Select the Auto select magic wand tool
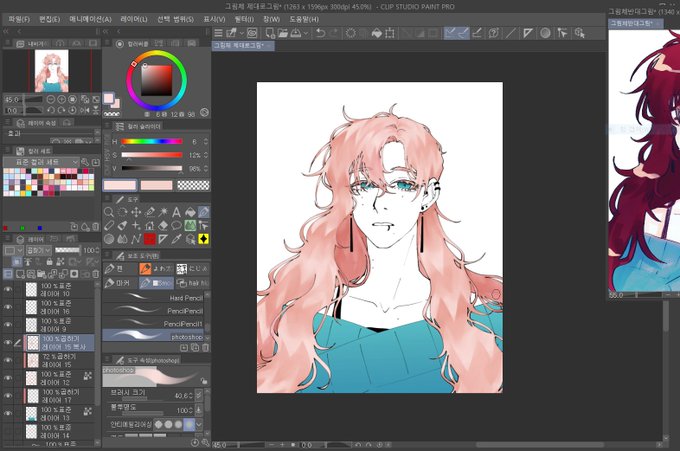 pos(163,212)
